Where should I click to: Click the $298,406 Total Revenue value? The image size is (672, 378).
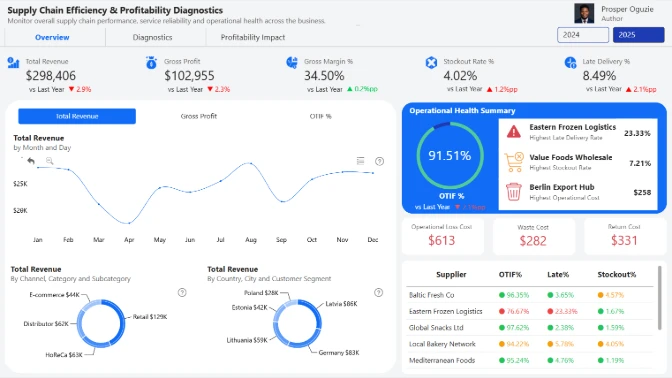click(x=51, y=76)
